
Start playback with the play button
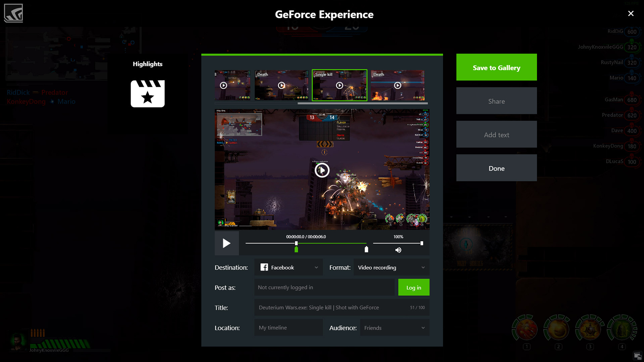pos(227,243)
